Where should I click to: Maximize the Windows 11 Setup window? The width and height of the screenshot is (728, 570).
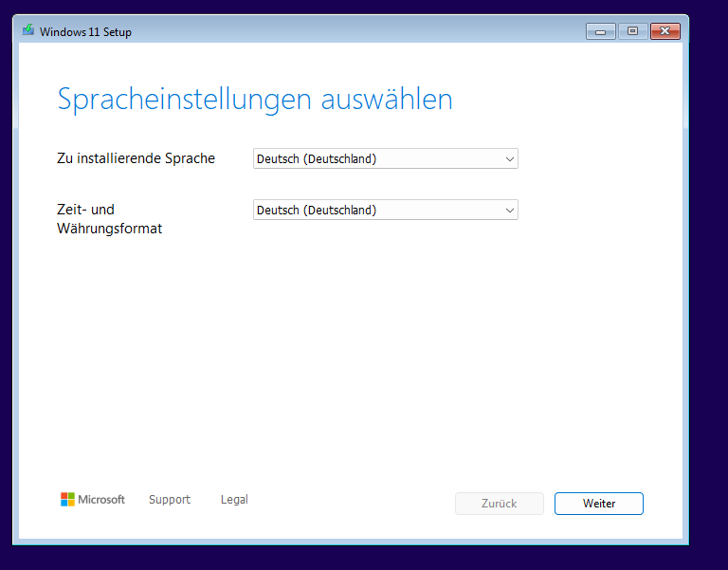pyautogui.click(x=632, y=31)
